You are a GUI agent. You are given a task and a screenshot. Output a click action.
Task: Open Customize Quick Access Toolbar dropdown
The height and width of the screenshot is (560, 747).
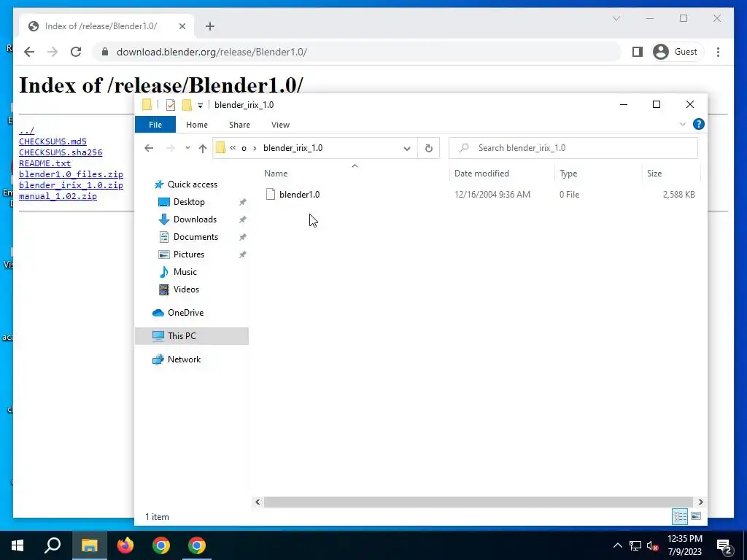(x=200, y=105)
